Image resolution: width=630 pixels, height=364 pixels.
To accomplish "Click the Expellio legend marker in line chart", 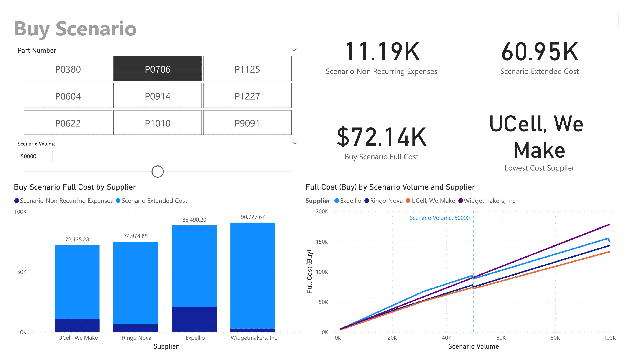I will [x=337, y=201].
